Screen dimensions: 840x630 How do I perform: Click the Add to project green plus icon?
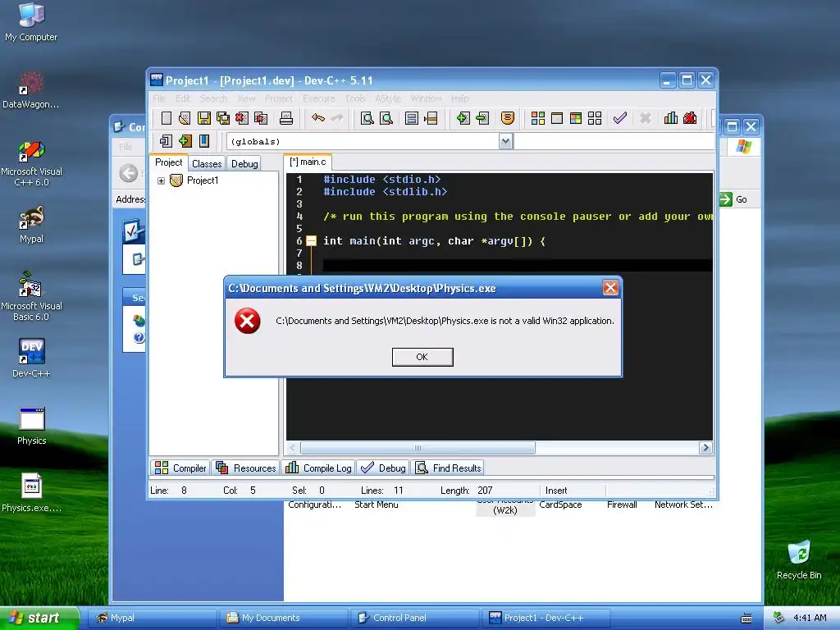(x=463, y=118)
